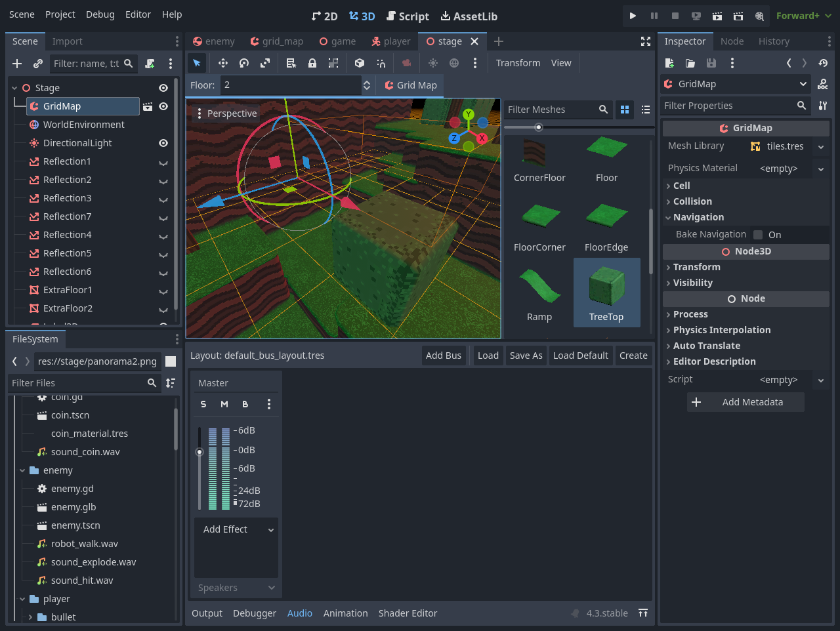Click the Play project button
The width and height of the screenshot is (840, 631).
(633, 16)
